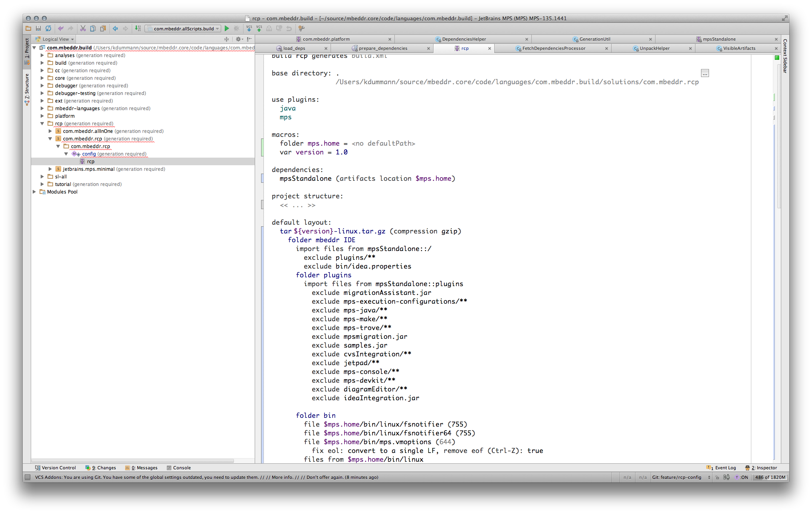Viewport: 812px width, 514px height.
Task: Open 9: Changes tool window
Action: pyautogui.click(x=101, y=468)
